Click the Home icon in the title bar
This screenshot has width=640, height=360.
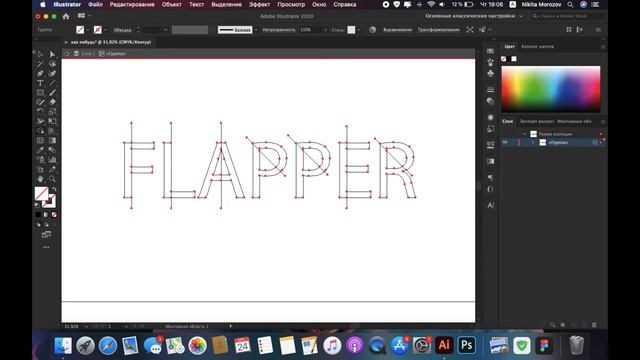coord(66,16)
